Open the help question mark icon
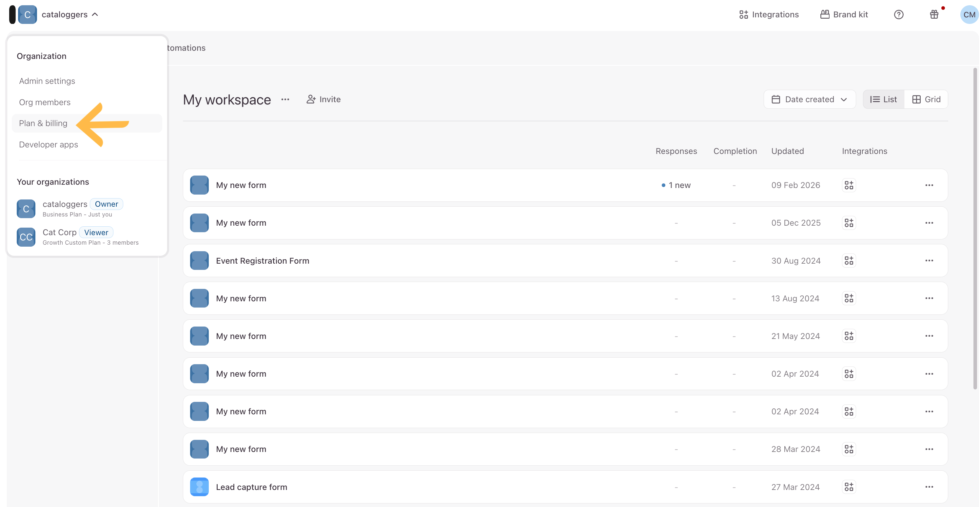Screen dimensions: 980x507 tap(898, 14)
